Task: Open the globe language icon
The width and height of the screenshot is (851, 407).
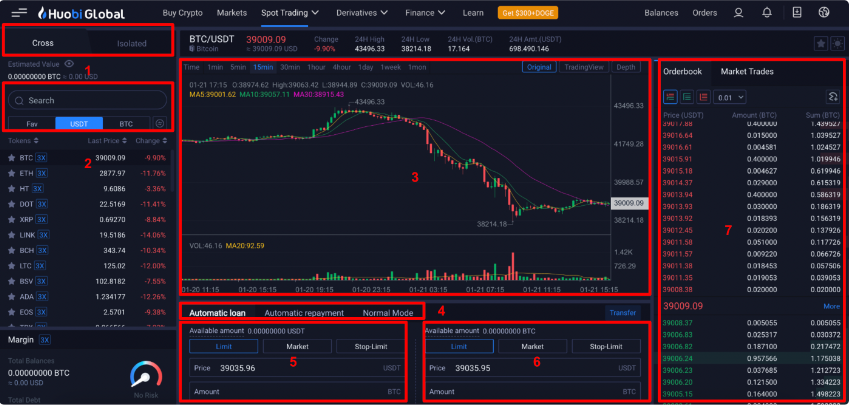Action: point(825,12)
